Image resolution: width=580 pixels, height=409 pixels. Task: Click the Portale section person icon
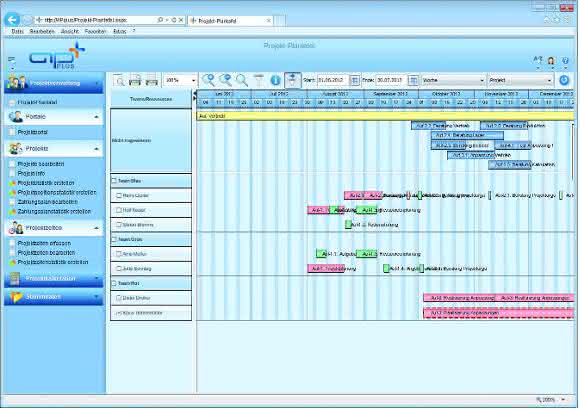(16, 117)
